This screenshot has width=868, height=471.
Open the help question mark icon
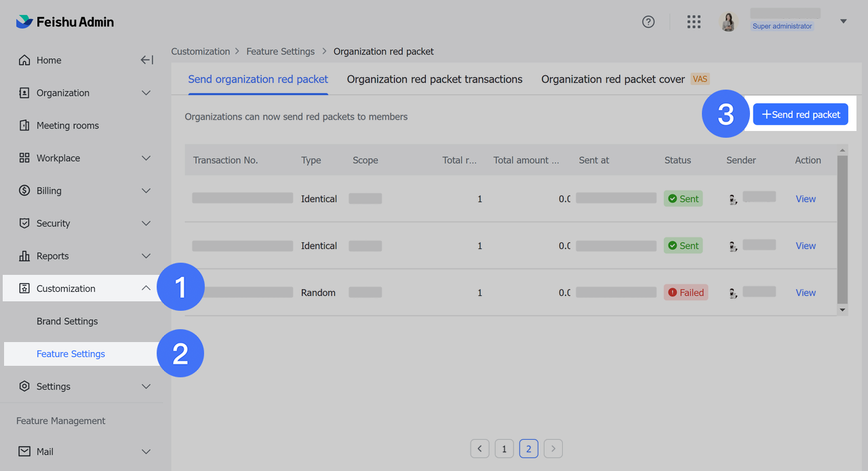648,22
